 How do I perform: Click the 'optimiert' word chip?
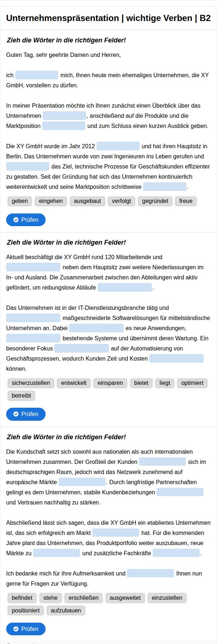coord(192,383)
